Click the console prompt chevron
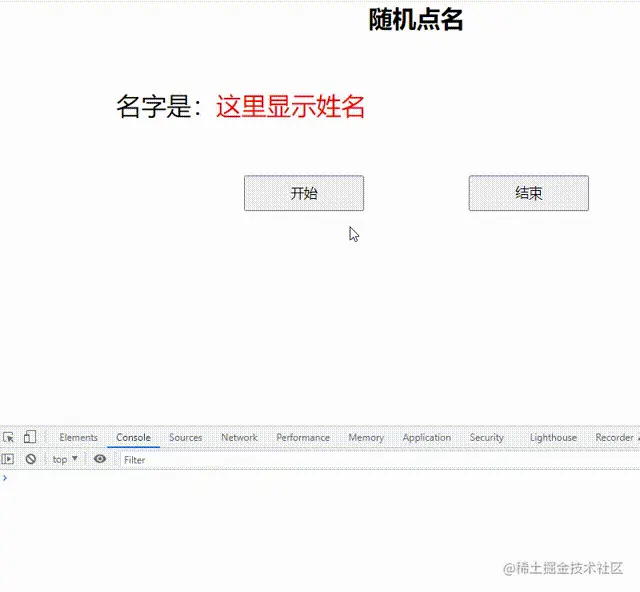The image size is (640, 592). tap(5, 478)
